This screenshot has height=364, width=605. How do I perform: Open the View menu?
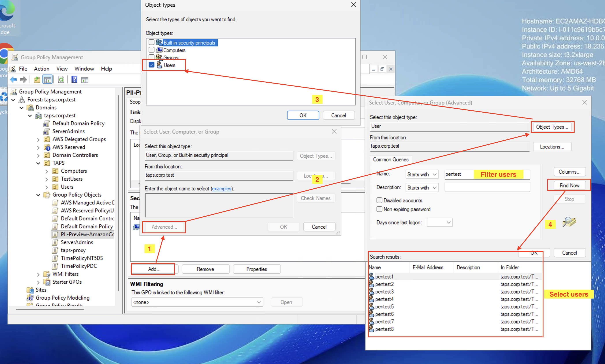62,69
